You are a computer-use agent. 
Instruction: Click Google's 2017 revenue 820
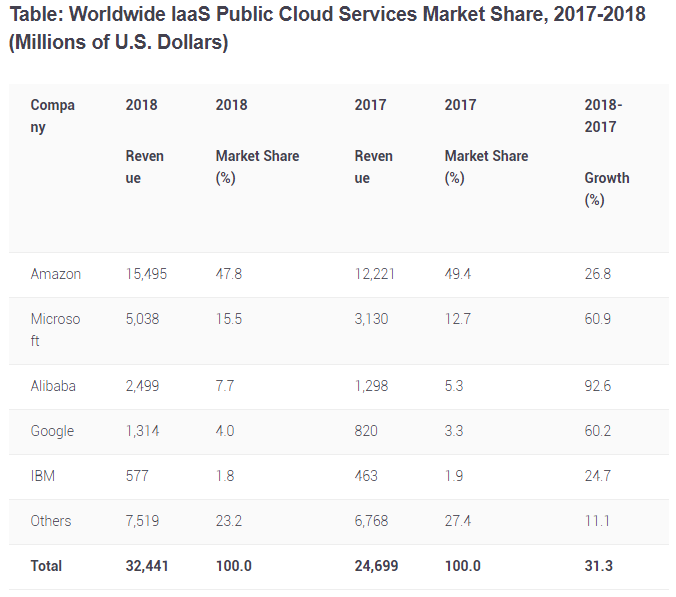(x=366, y=431)
